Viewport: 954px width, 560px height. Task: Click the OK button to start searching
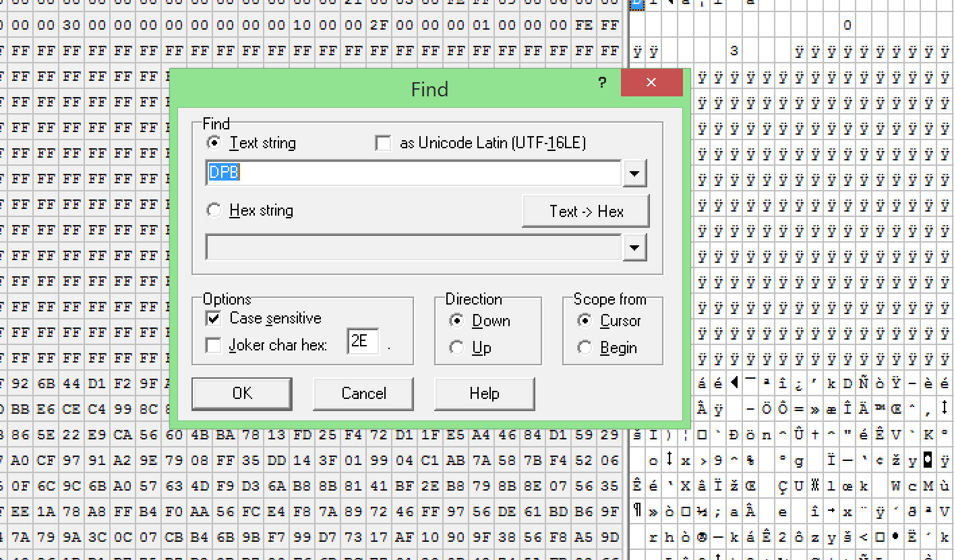(x=241, y=394)
